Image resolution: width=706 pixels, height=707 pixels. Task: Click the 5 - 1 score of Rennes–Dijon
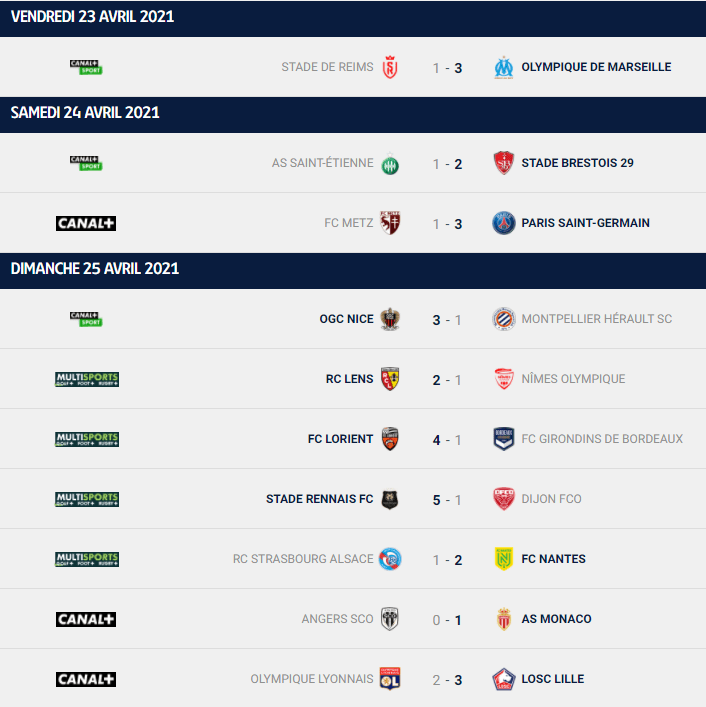(x=447, y=499)
